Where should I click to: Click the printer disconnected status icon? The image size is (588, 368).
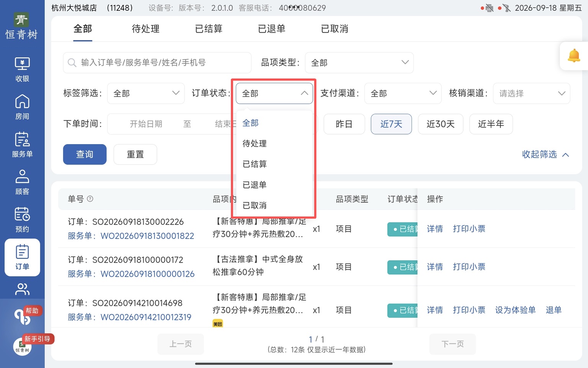click(x=489, y=8)
